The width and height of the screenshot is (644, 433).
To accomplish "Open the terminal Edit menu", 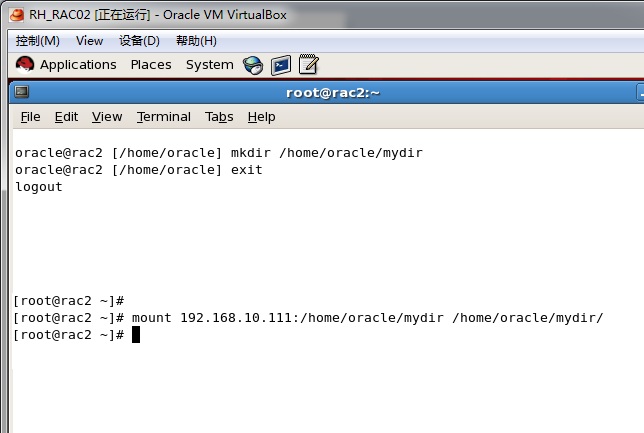I will [x=66, y=117].
